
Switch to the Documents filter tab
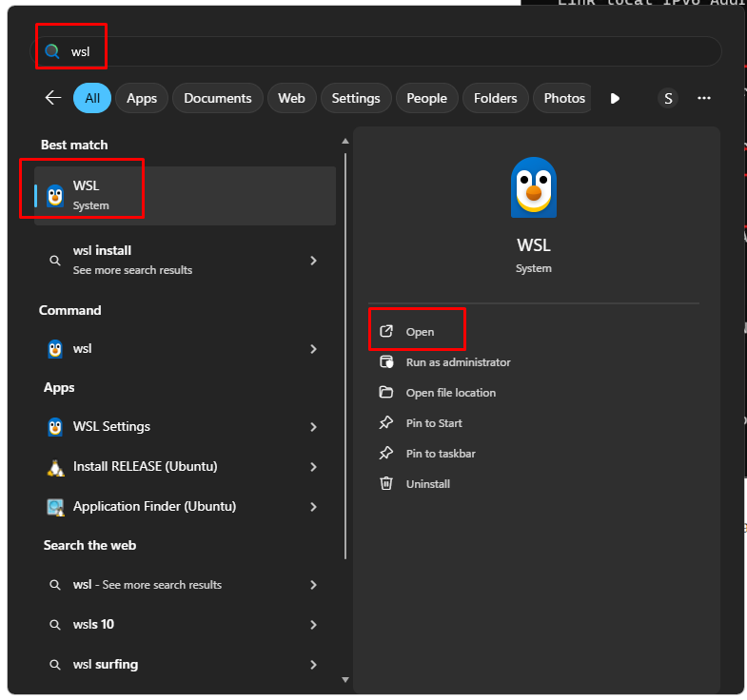click(218, 98)
